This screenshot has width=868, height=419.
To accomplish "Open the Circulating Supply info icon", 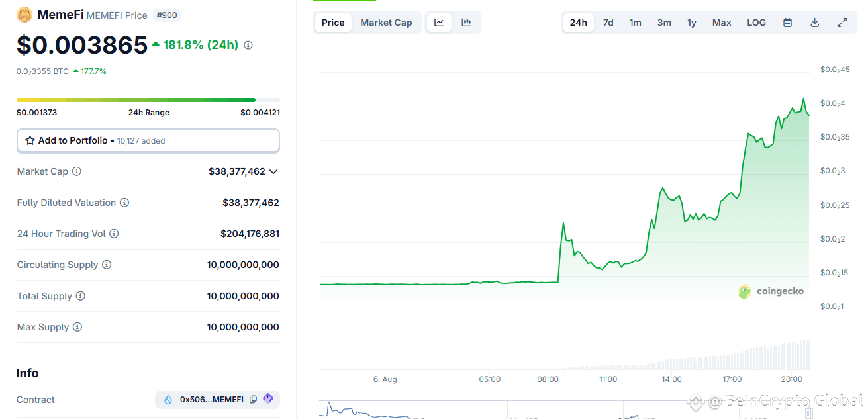I will (x=107, y=265).
